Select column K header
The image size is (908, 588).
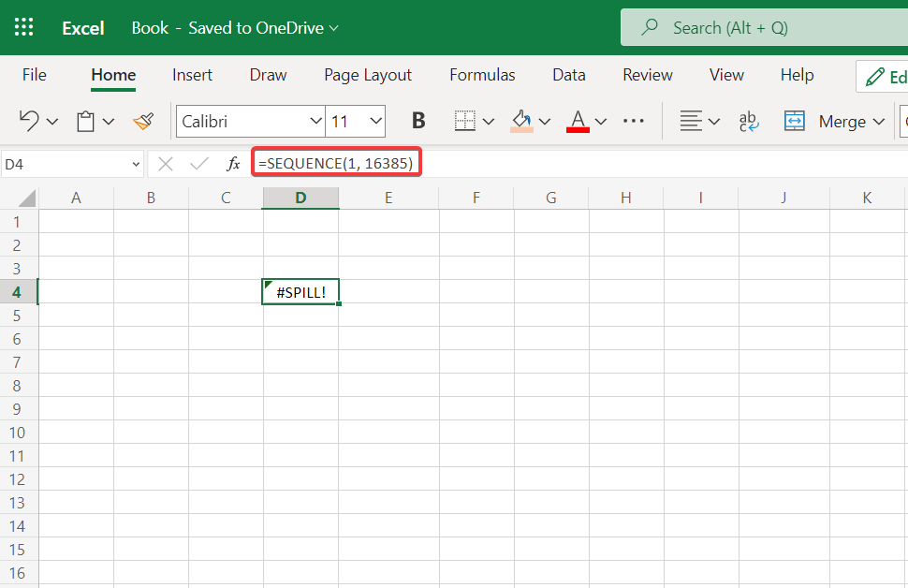867,198
